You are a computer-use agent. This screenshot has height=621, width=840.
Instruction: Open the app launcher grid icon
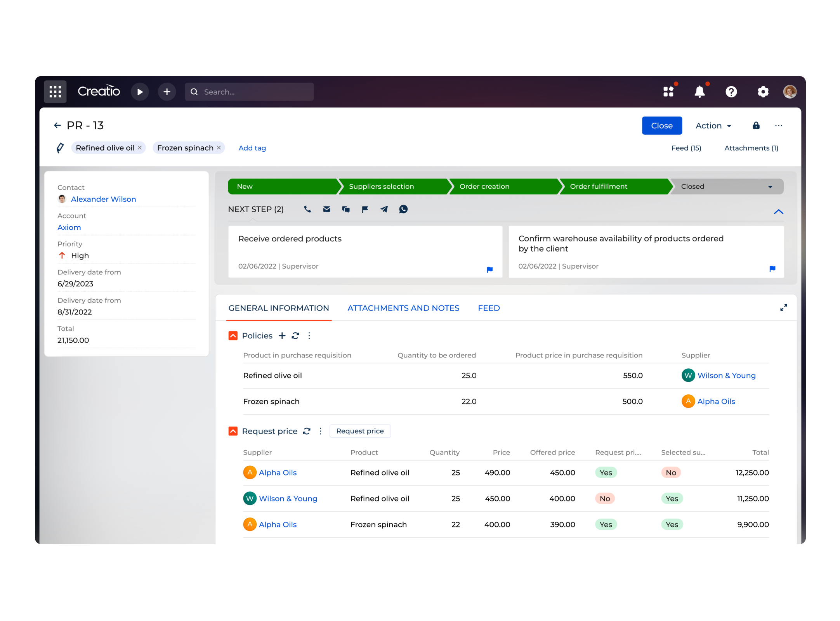(x=55, y=92)
